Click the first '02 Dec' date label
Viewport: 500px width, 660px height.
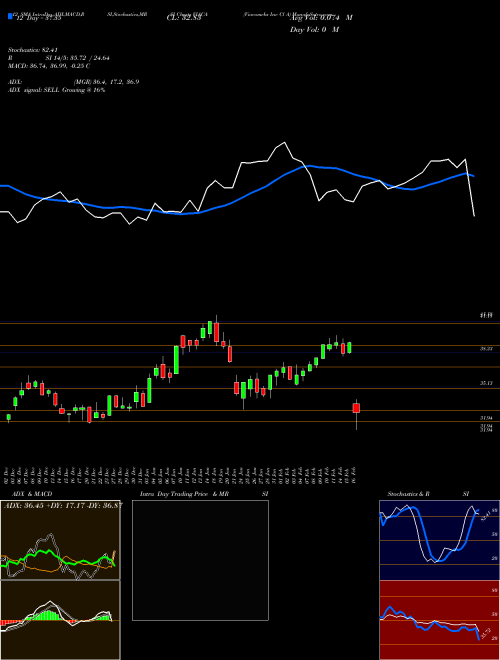(8, 475)
